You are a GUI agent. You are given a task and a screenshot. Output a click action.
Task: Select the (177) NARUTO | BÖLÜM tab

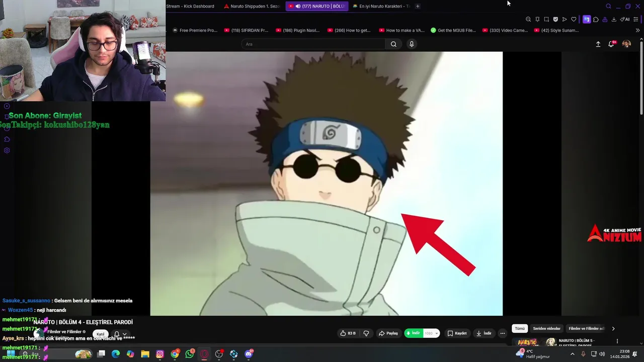pos(316,6)
